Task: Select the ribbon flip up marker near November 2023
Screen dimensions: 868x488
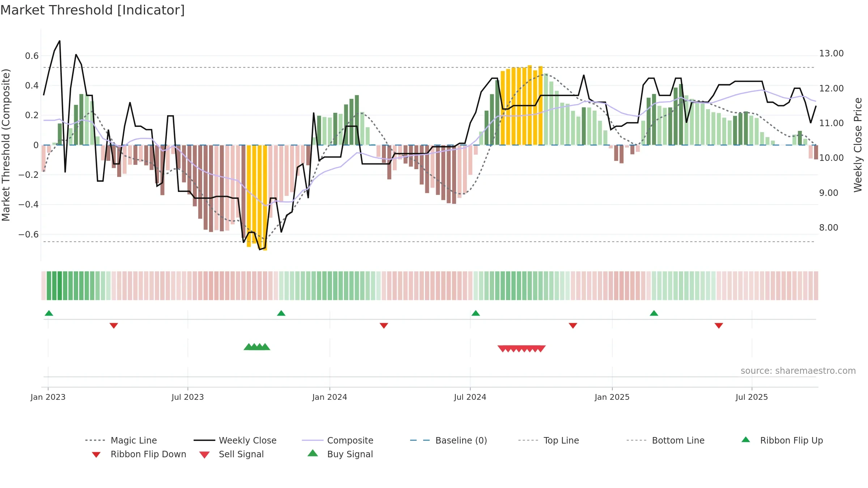Action: click(x=281, y=313)
